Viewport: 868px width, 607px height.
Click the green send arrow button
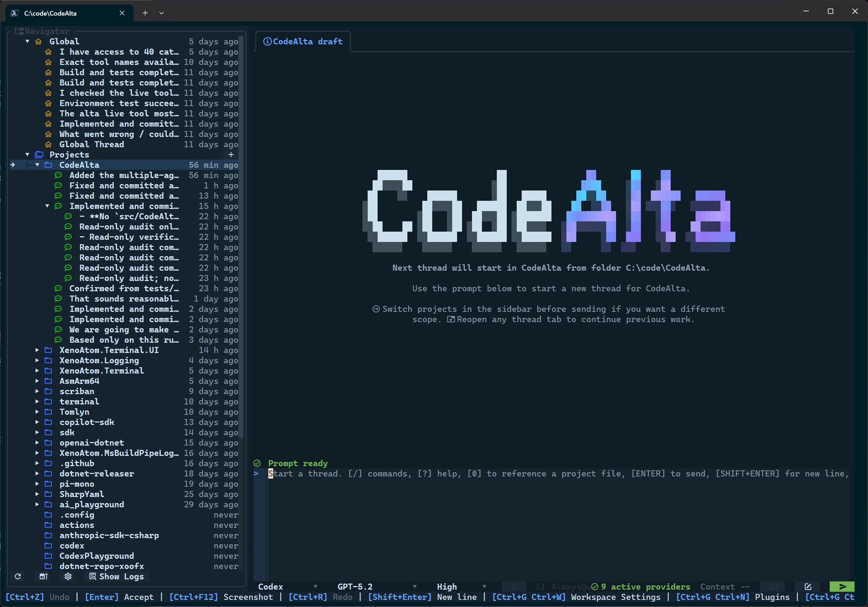pyautogui.click(x=841, y=586)
